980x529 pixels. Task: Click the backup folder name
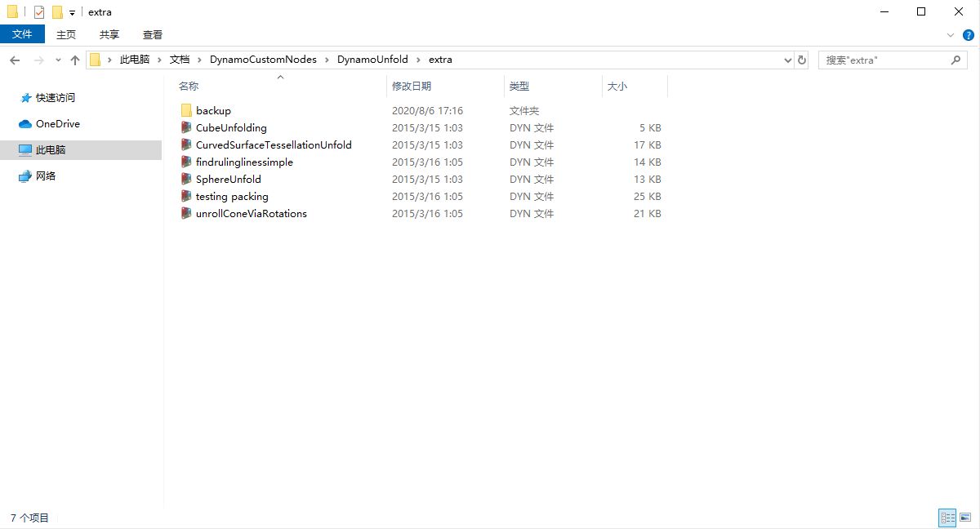pos(213,111)
